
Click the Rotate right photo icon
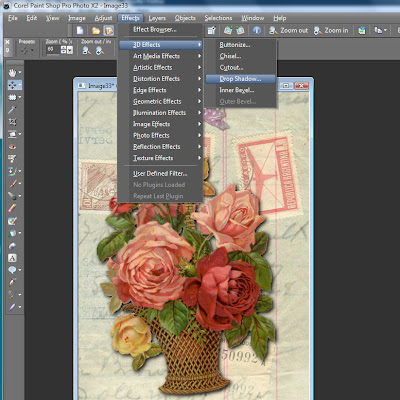point(240,31)
